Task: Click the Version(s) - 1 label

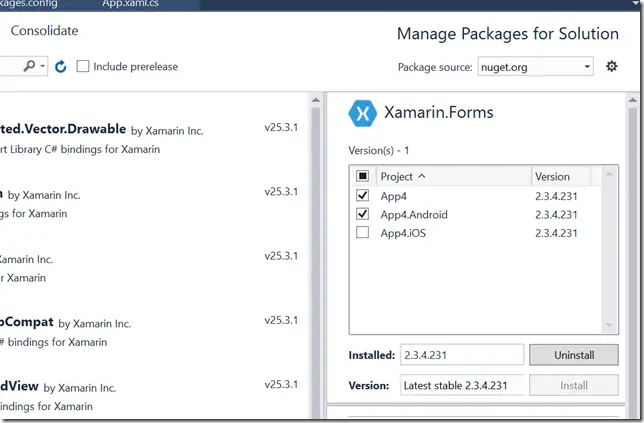Action: (x=379, y=150)
